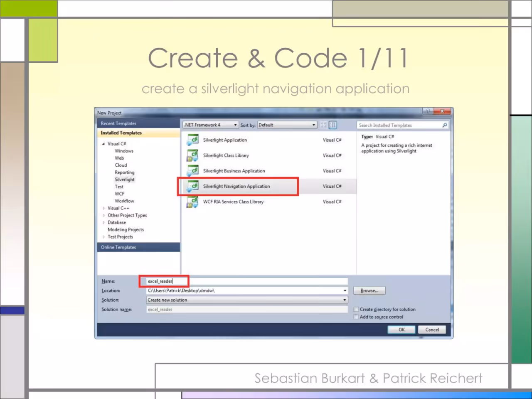Image resolution: width=532 pixels, height=399 pixels.
Task: Click the OK button
Action: tap(401, 330)
